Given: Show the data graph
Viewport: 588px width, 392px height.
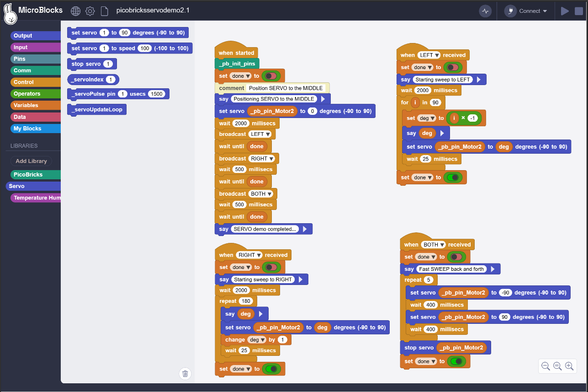Looking at the screenshot, I should point(485,11).
